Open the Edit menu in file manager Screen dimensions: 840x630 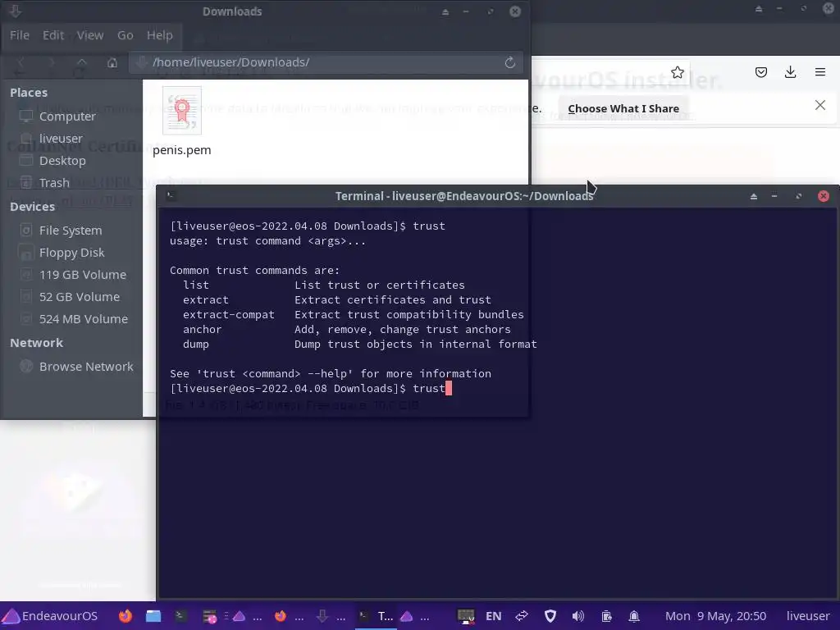(53, 35)
